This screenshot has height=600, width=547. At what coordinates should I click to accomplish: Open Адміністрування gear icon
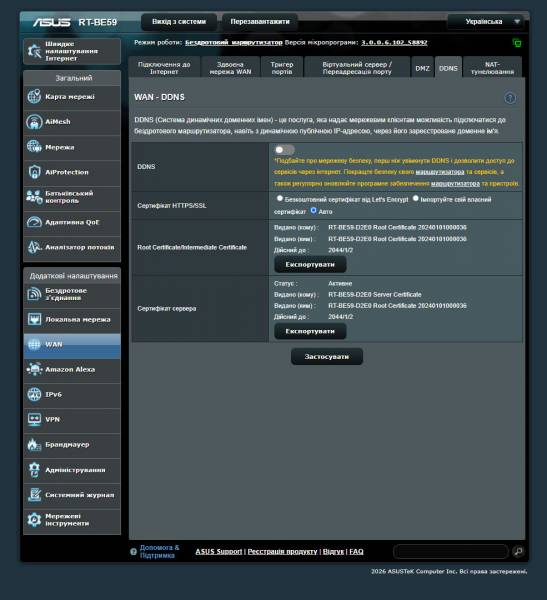pyautogui.click(x=34, y=470)
